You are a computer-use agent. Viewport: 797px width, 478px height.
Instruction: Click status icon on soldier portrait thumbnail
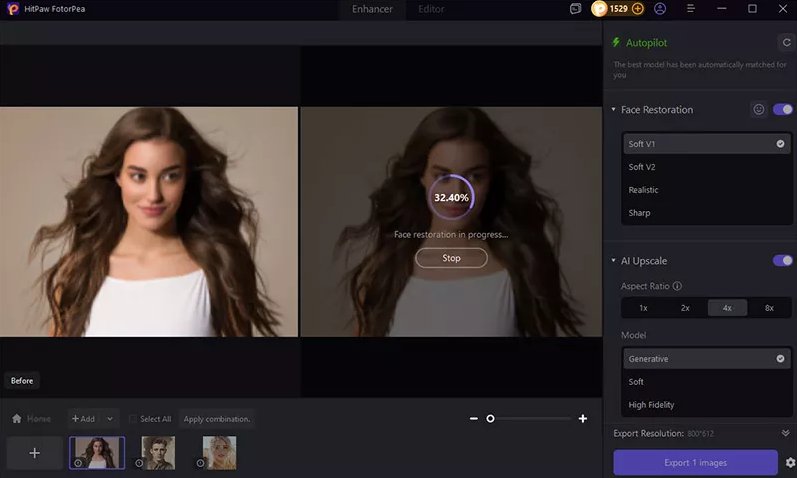[x=139, y=463]
